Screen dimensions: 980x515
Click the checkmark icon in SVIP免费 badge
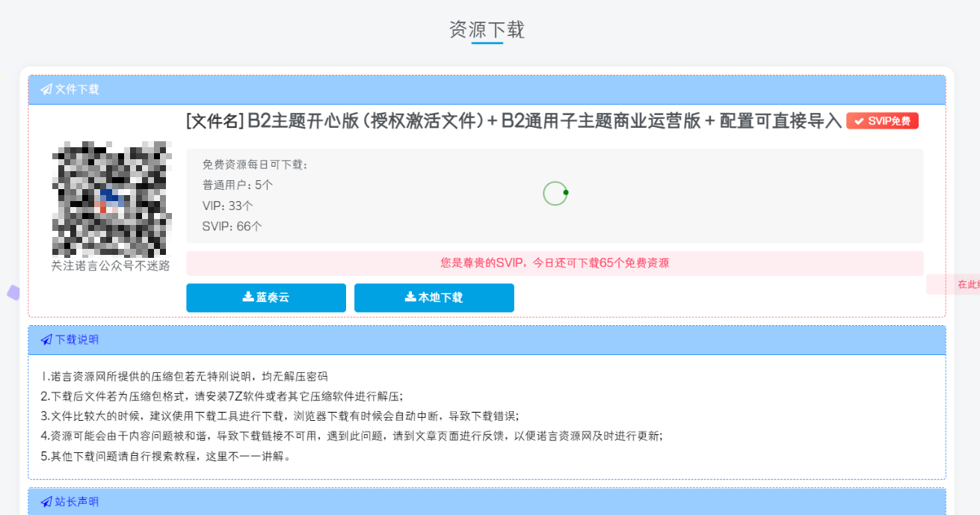click(x=859, y=121)
